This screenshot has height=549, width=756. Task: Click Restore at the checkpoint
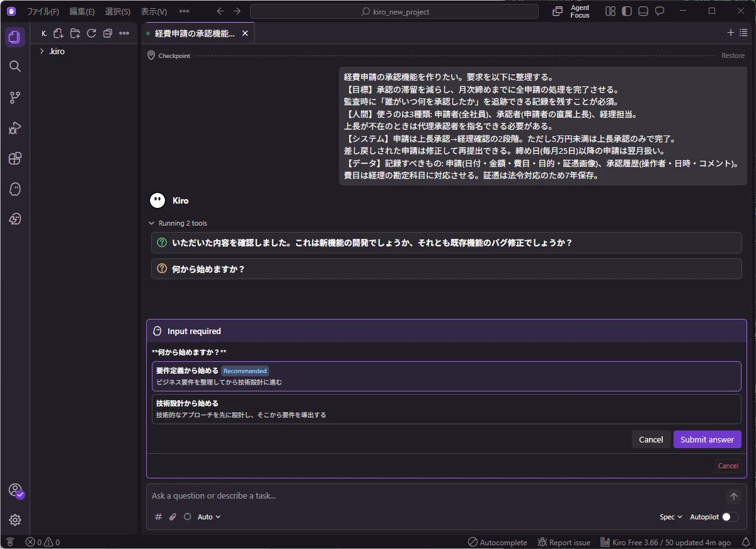[733, 55]
